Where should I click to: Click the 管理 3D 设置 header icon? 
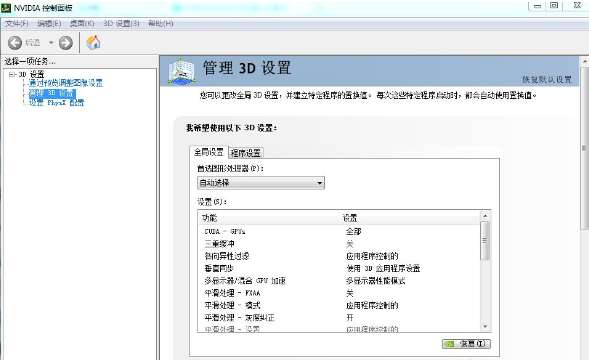point(182,71)
